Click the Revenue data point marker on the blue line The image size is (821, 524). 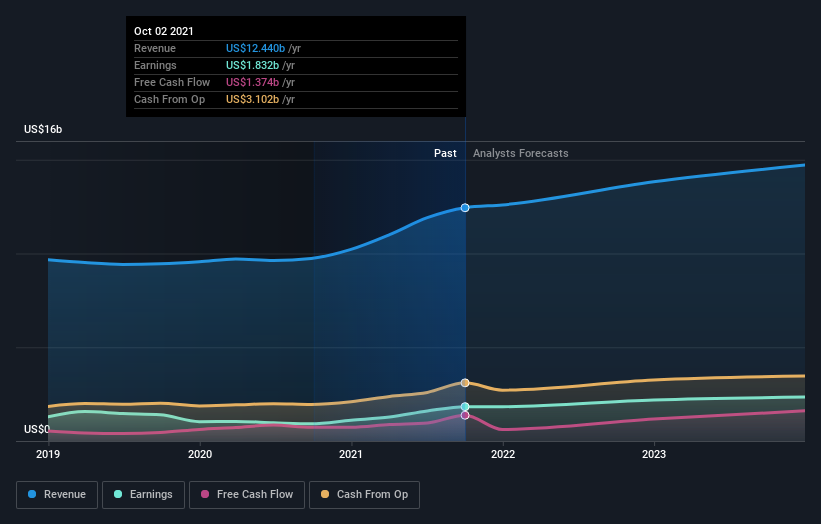[465, 208]
